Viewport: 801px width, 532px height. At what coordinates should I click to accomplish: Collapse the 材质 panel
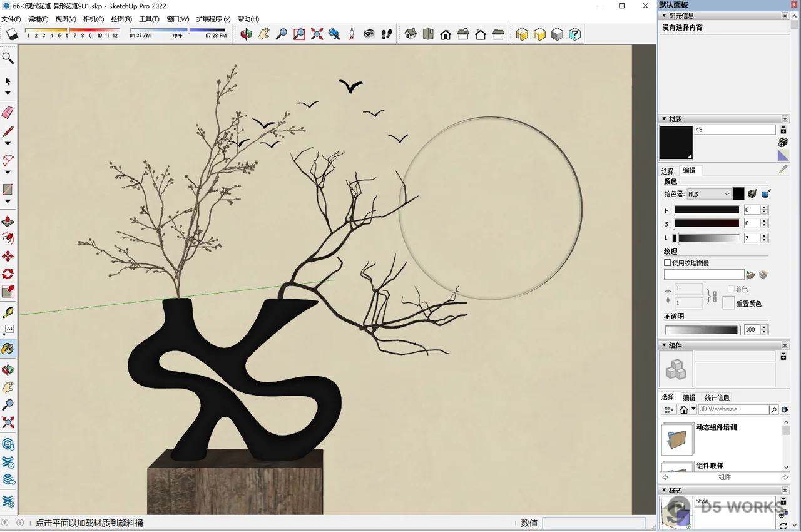(x=664, y=119)
